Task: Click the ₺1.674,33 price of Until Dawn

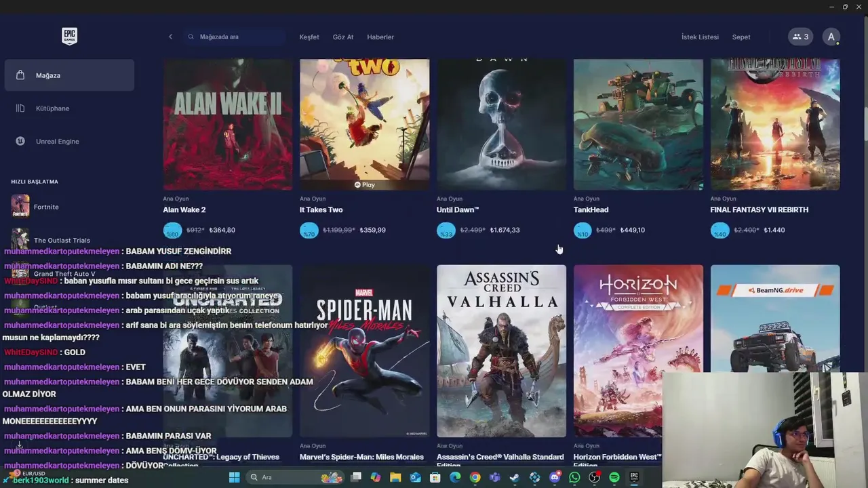Action: 505,230
